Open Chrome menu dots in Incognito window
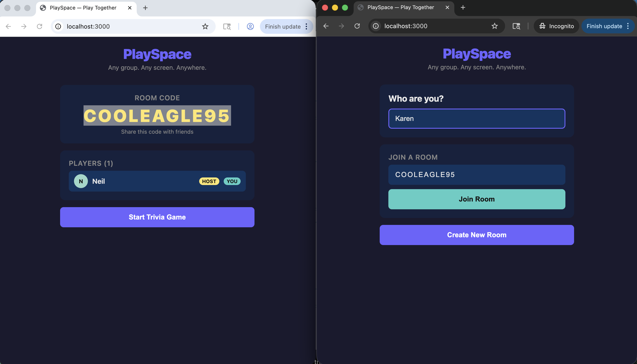The width and height of the screenshot is (637, 364). pos(628,26)
